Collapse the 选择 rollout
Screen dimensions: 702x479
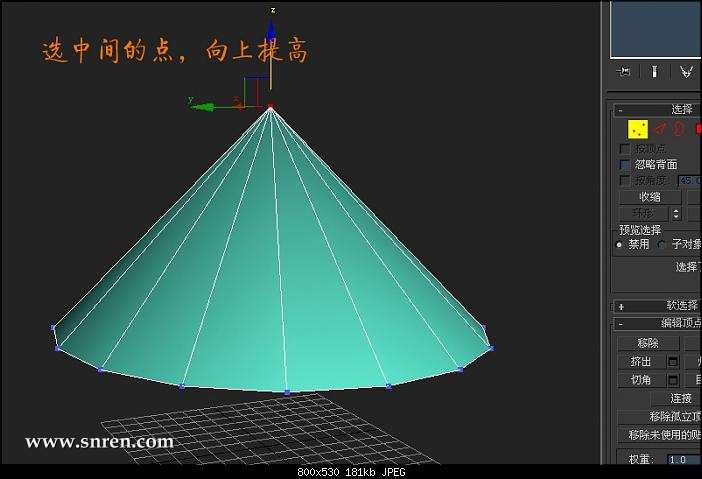coord(657,109)
